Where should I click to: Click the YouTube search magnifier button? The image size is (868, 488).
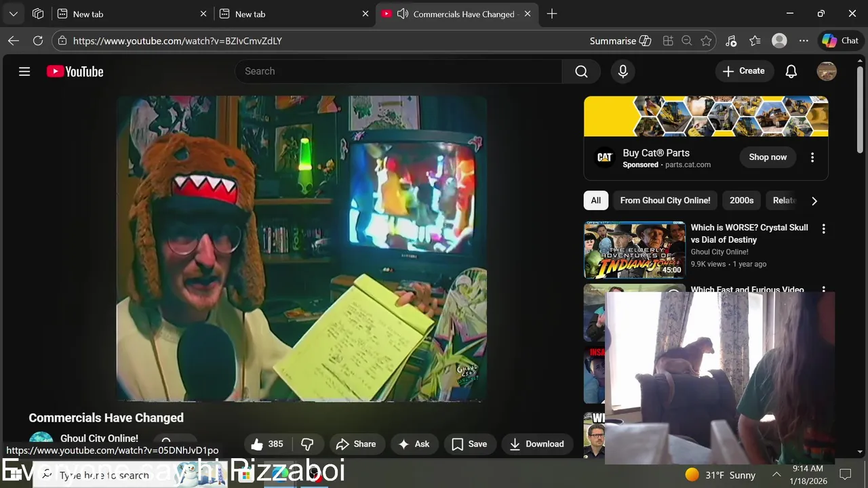pos(581,71)
